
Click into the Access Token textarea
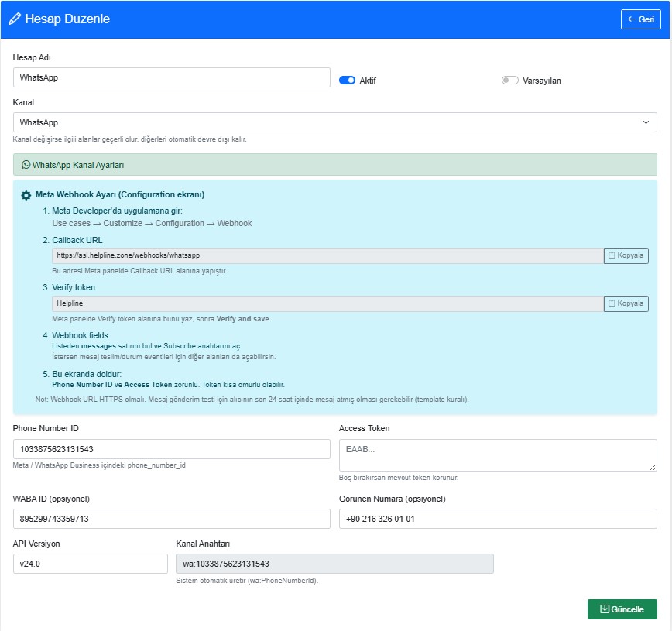[x=497, y=454]
